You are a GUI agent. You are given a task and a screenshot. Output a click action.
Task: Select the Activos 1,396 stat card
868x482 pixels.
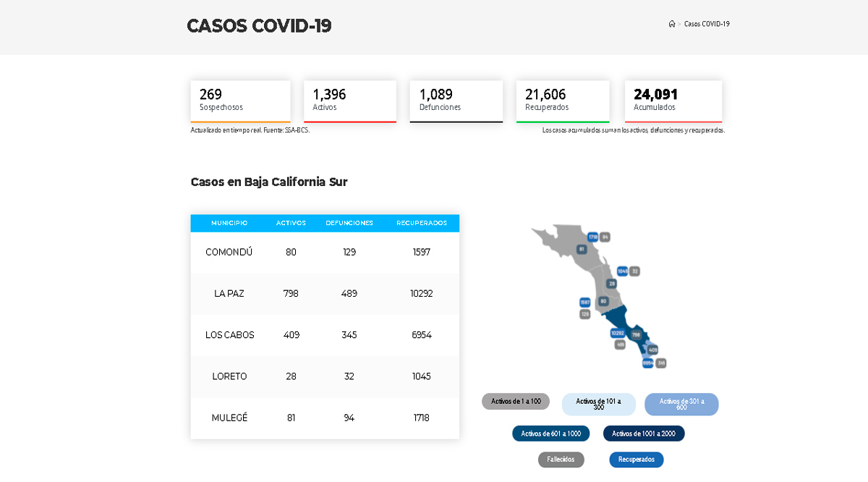click(x=350, y=101)
